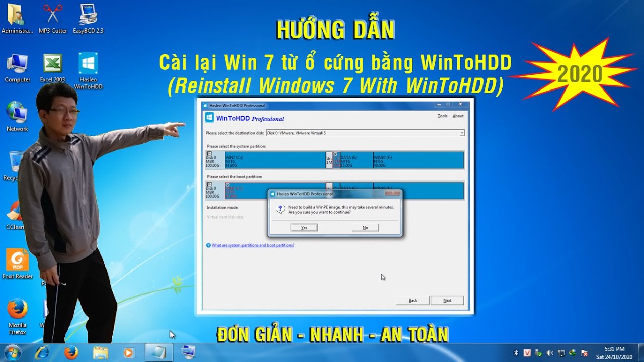Open the network connection tray icon

point(561,353)
